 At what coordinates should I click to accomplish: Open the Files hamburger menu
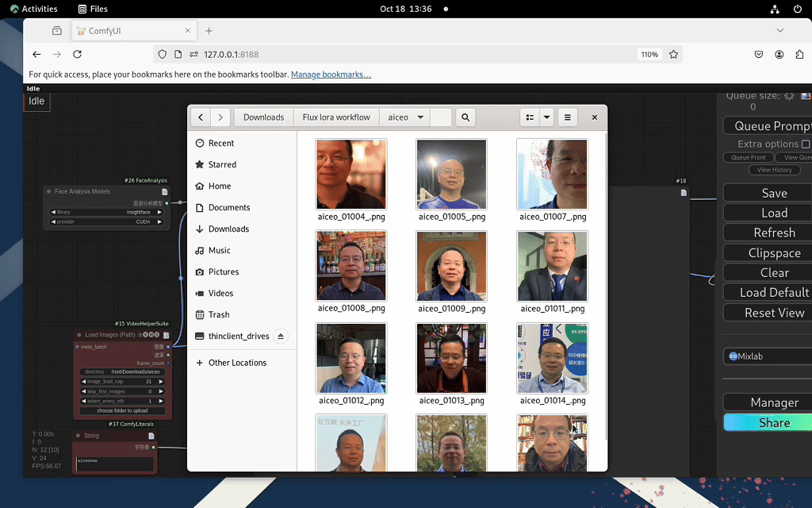click(x=567, y=117)
